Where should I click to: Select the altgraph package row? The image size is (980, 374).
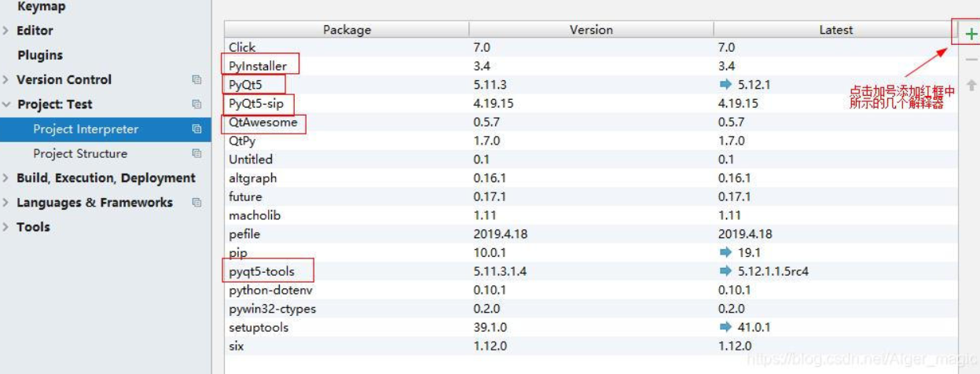(591, 178)
